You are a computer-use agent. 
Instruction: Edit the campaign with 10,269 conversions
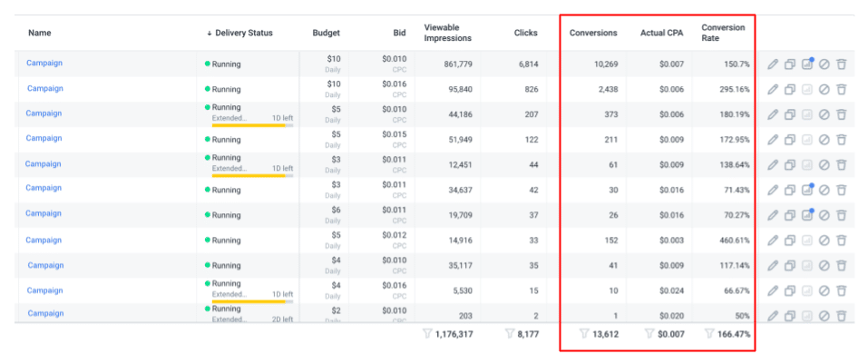point(773,64)
